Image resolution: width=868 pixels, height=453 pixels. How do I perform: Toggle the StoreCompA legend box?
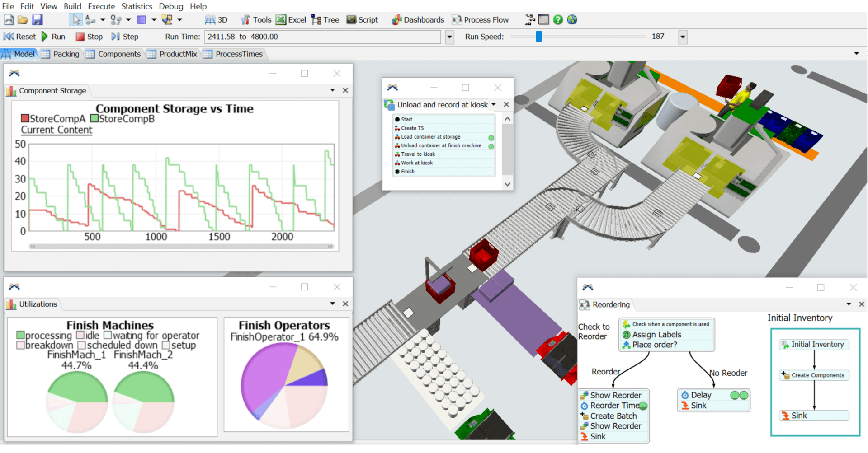[25, 119]
